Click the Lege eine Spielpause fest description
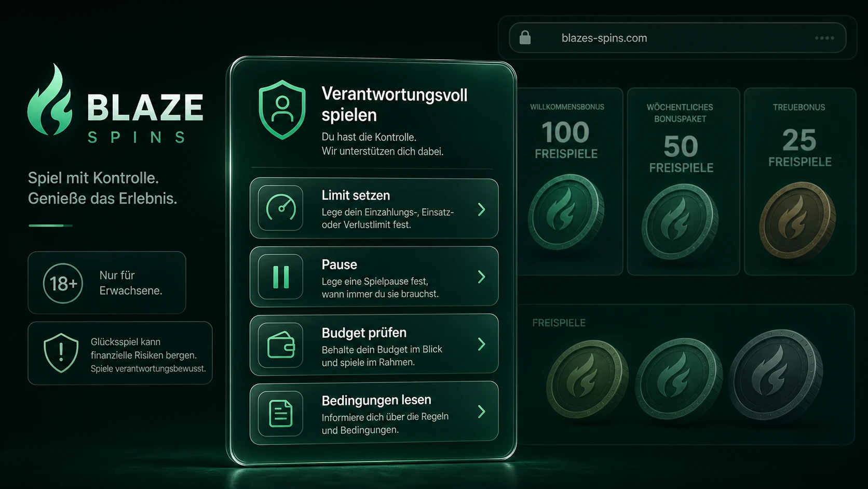868x489 pixels. 380,287
